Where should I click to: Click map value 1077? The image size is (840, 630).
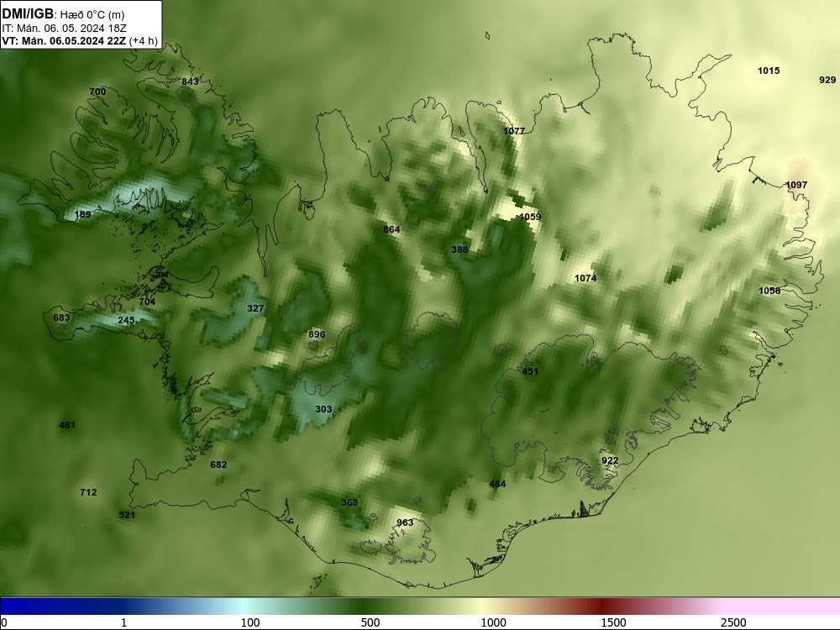(514, 131)
